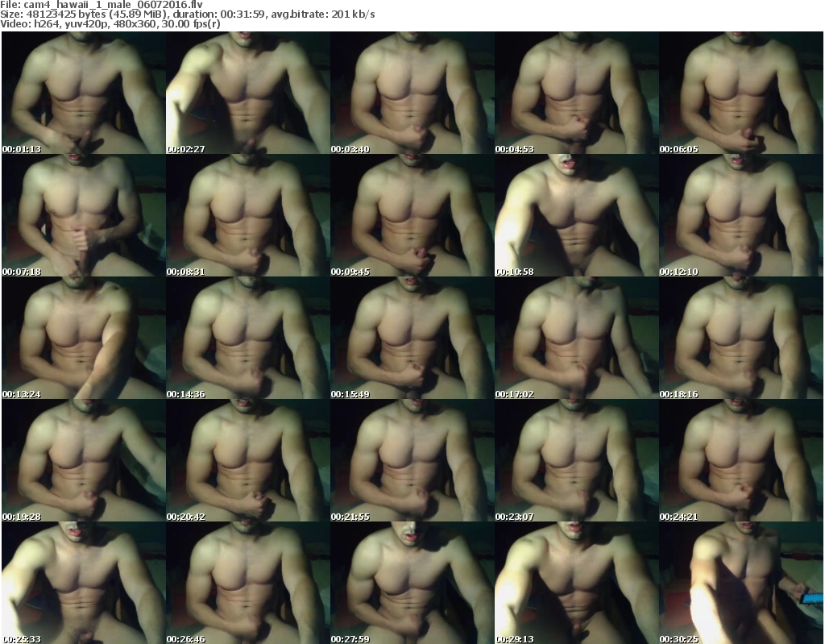Image resolution: width=825 pixels, height=644 pixels.
Task: Open the frame timestamped 00:21:55
Action: pos(412,461)
